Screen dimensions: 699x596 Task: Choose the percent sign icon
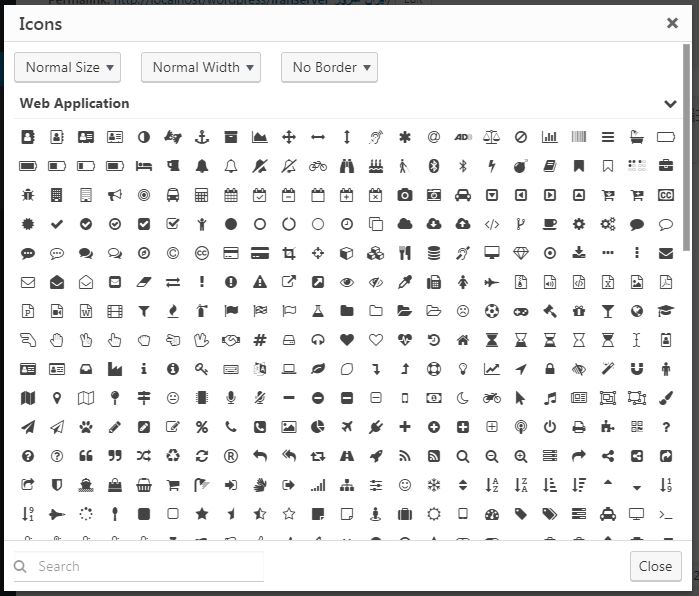tap(202, 427)
